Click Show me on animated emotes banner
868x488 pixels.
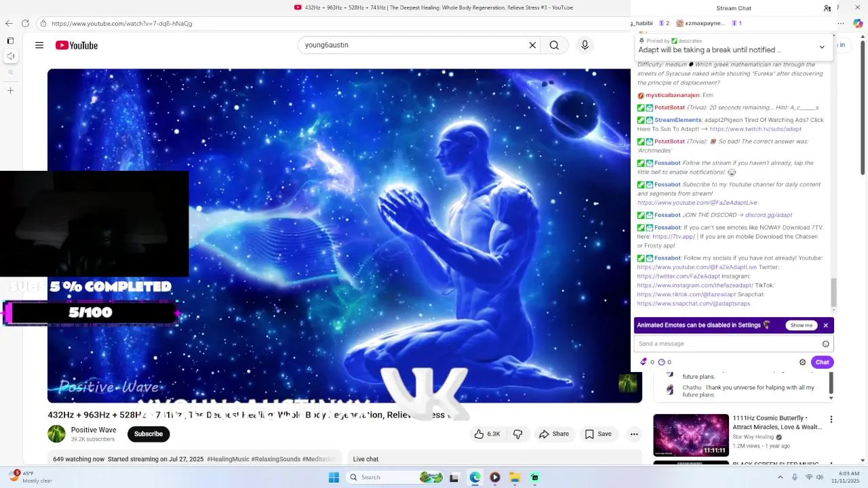pyautogui.click(x=801, y=325)
